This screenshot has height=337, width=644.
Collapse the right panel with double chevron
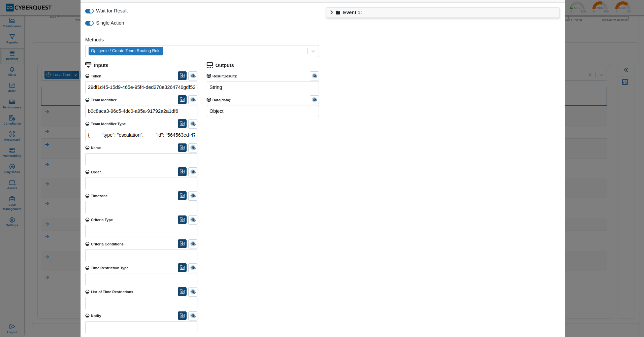(x=626, y=70)
